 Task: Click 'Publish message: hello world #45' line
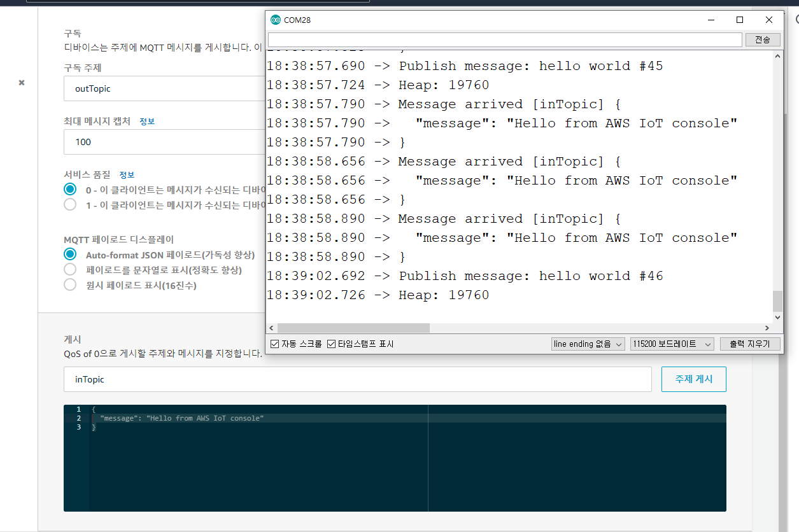tap(465, 66)
